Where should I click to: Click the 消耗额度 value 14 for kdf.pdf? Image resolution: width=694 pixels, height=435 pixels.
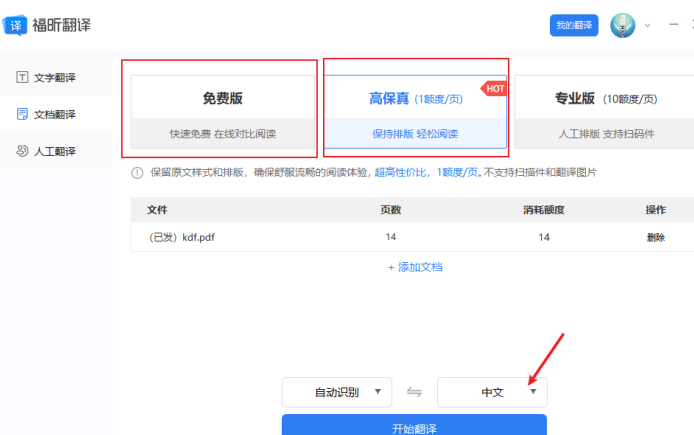coord(544,237)
